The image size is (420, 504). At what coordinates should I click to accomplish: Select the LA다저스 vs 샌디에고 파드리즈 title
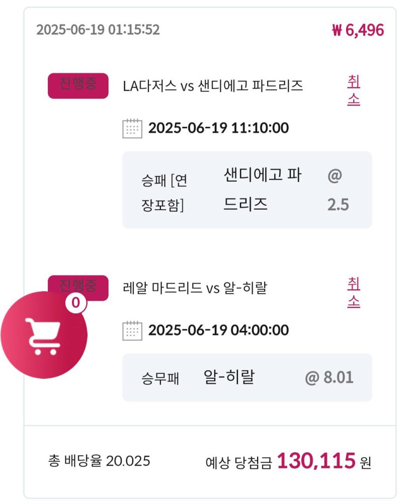tap(213, 86)
